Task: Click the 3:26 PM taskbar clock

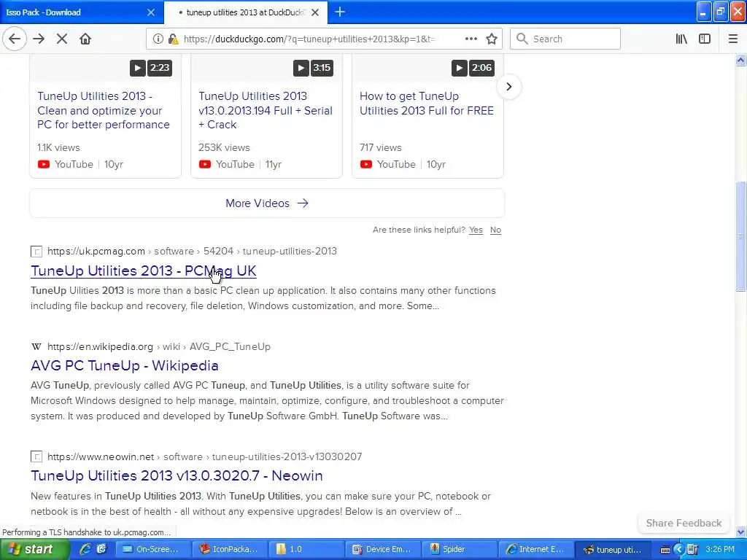Action: pos(720,549)
